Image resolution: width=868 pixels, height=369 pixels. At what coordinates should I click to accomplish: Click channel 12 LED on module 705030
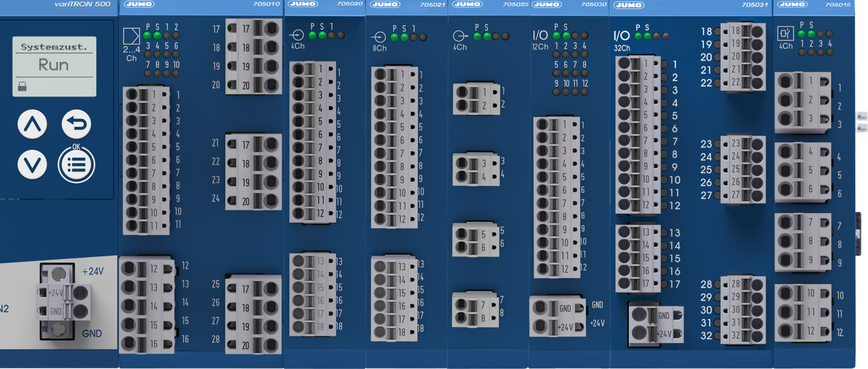(x=585, y=92)
